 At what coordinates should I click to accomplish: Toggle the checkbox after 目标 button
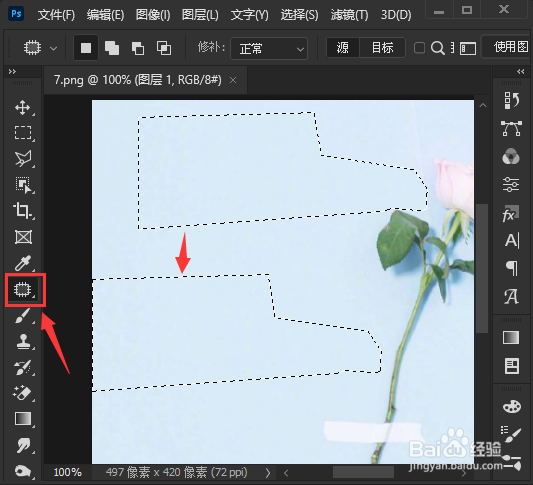419,48
